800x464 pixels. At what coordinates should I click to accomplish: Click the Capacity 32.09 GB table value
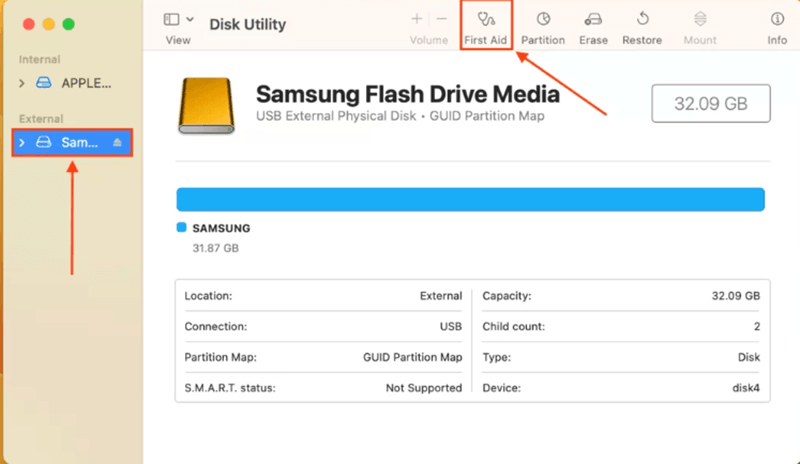coord(736,296)
